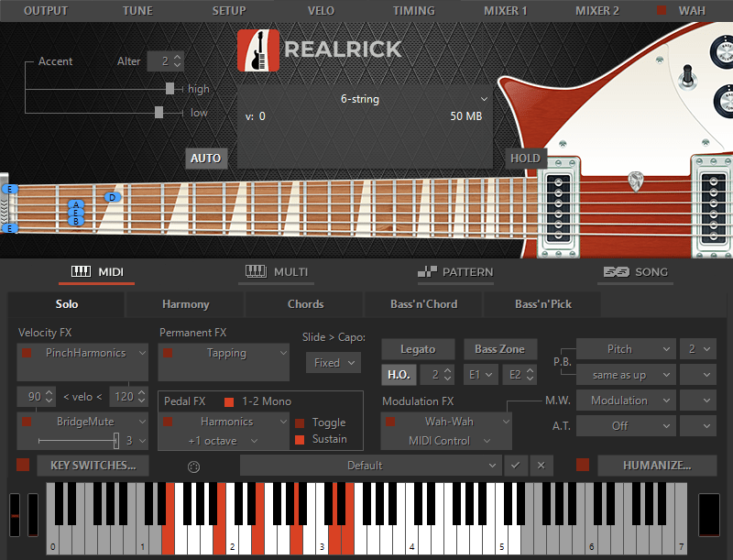Enable the Toggle option in Pedal FX
The image size is (733, 560).
pyautogui.click(x=298, y=423)
